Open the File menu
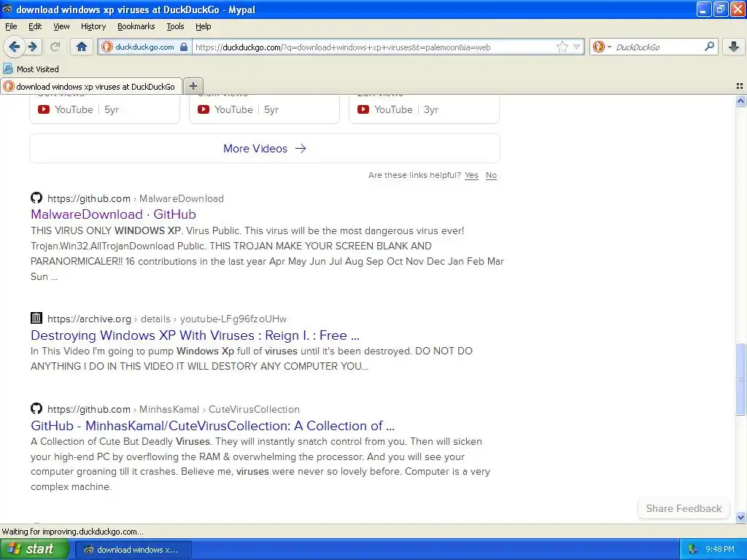747x560 pixels. (11, 26)
